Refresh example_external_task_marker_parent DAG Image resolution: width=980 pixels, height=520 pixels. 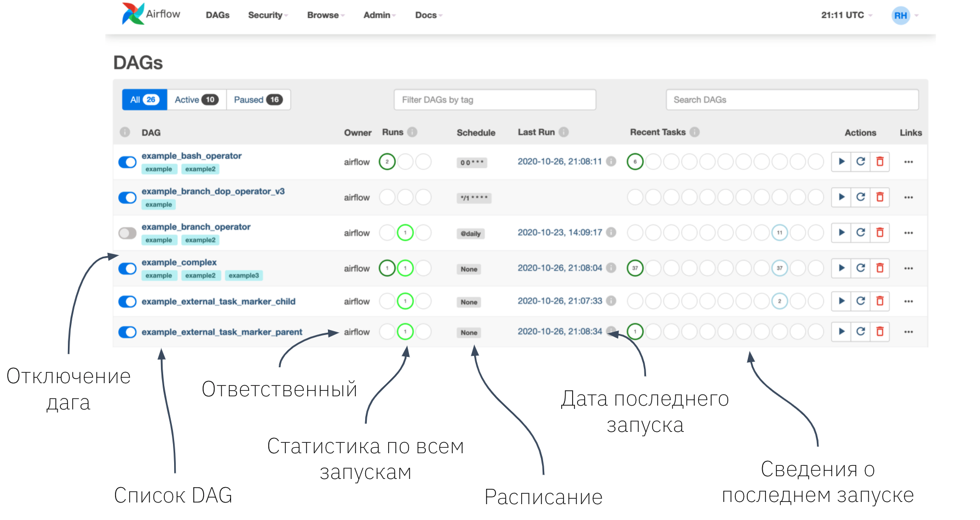click(x=861, y=332)
